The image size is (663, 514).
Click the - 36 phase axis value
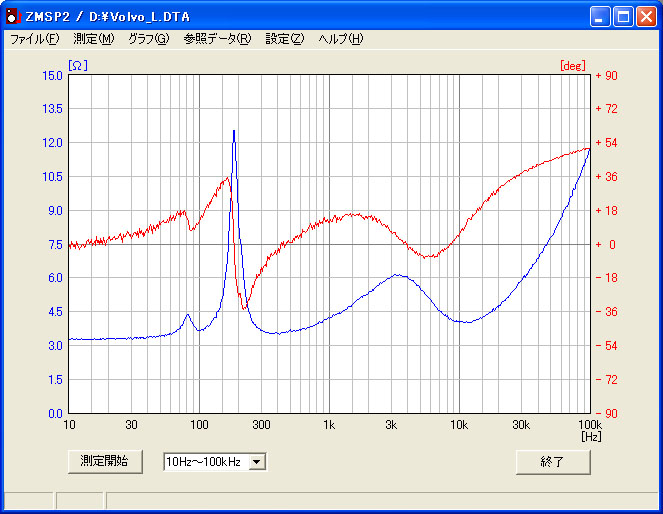click(606, 312)
